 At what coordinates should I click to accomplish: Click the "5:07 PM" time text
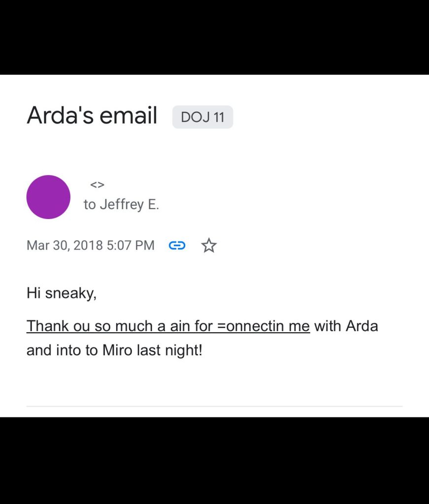tap(131, 245)
